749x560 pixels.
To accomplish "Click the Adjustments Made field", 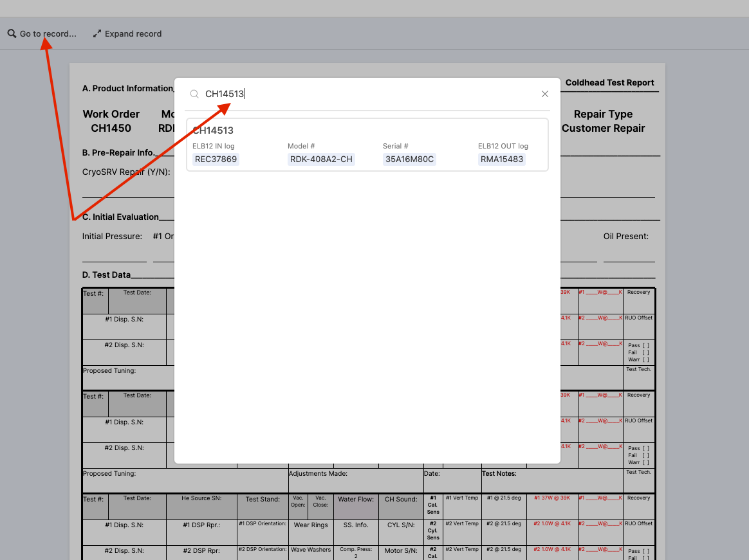I will [355, 480].
